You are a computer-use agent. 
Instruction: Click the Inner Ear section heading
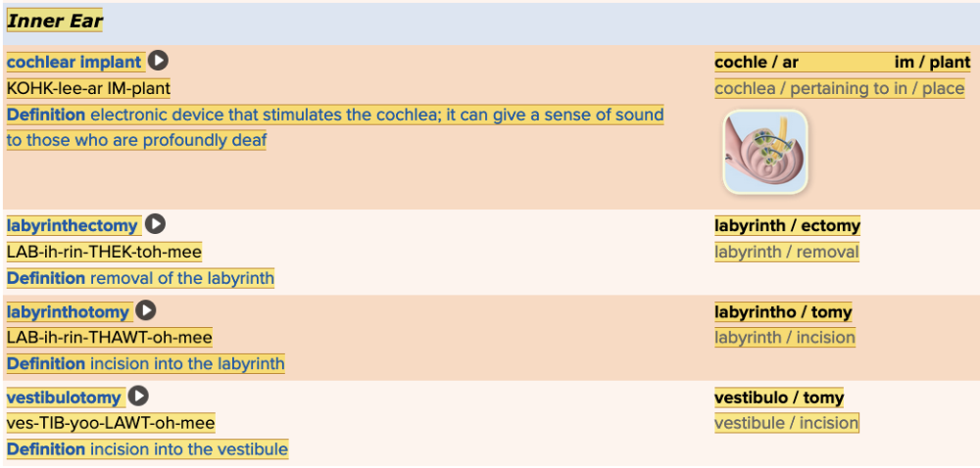pos(55,21)
